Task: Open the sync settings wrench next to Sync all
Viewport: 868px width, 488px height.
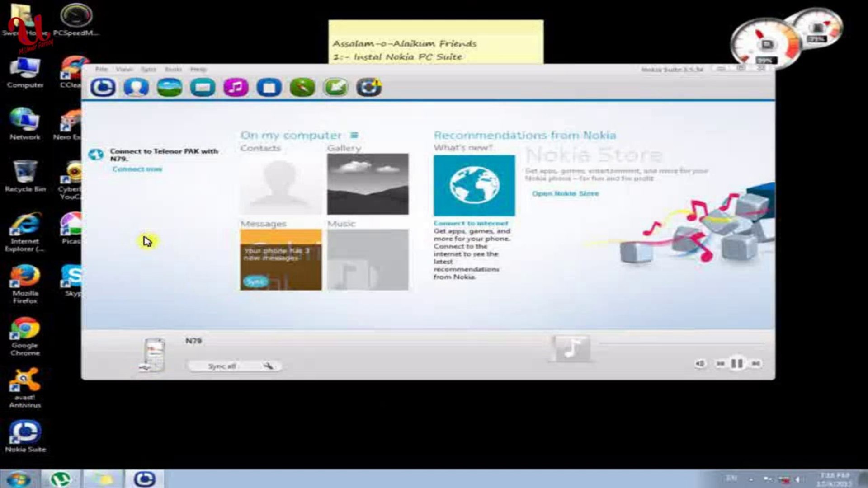Action: tap(268, 366)
